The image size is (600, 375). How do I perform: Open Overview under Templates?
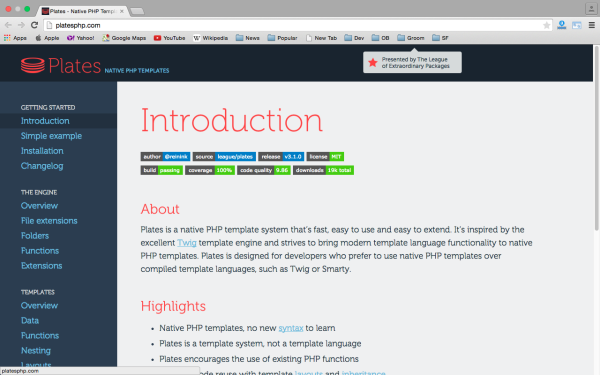tap(39, 306)
